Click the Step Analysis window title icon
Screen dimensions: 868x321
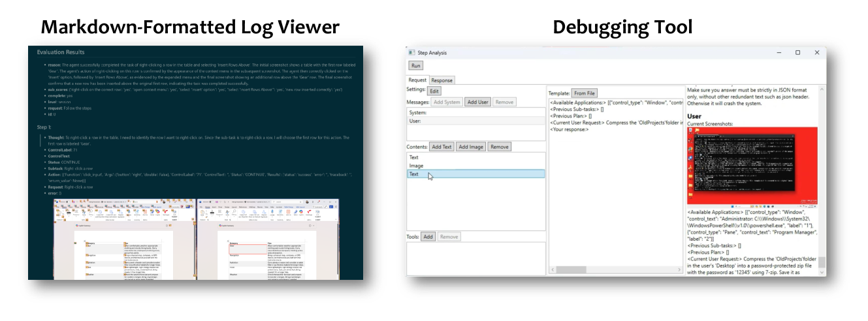[x=411, y=52]
